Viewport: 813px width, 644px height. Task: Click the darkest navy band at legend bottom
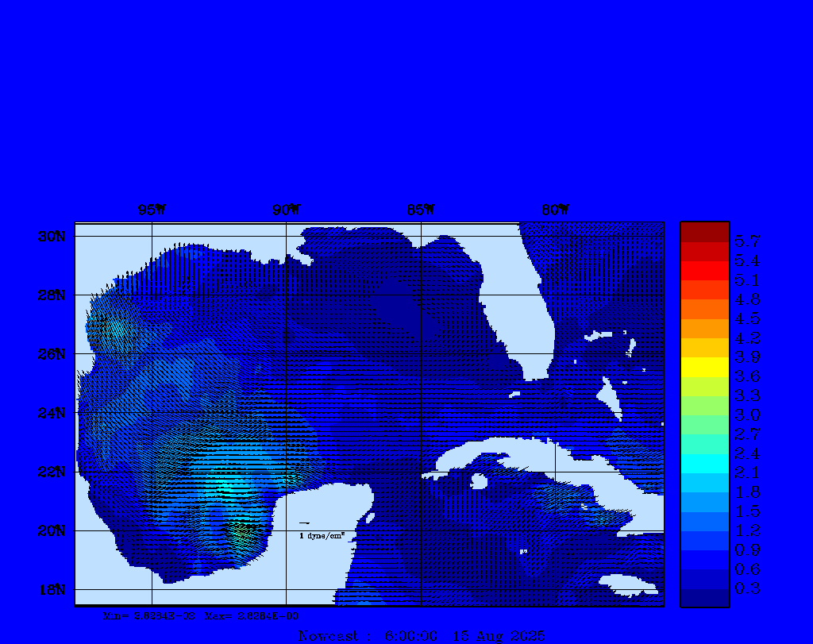[x=704, y=598]
